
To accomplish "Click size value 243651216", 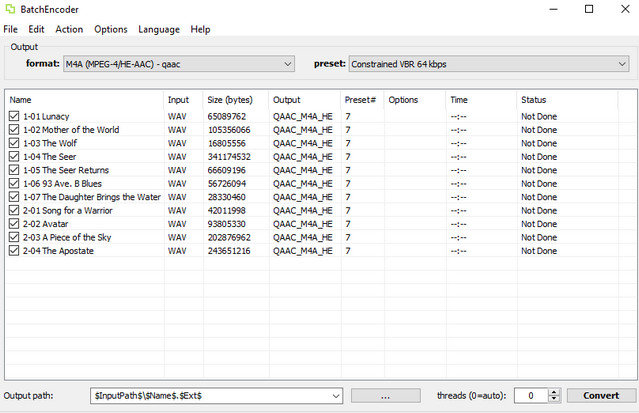I will pos(229,251).
